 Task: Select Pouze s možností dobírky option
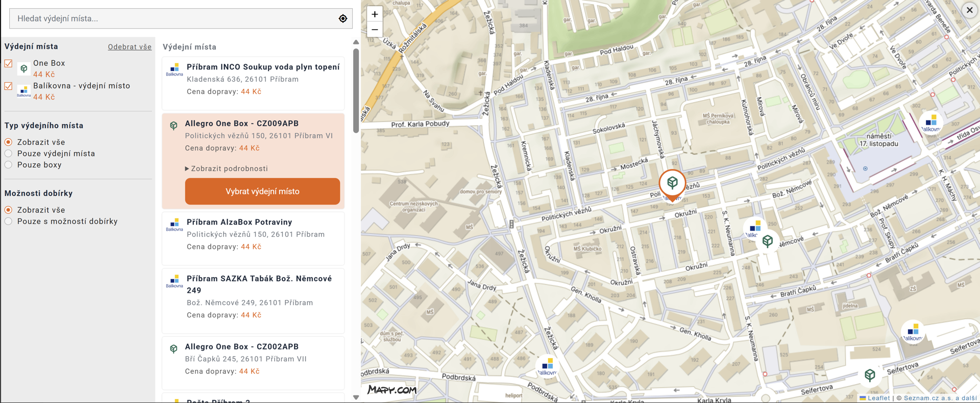[9, 221]
